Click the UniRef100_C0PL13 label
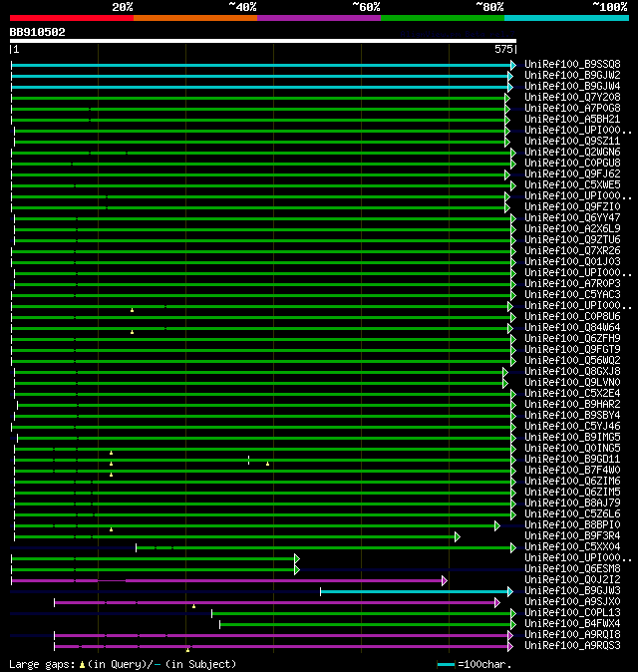The height and width of the screenshot is (672, 638). (x=572, y=613)
